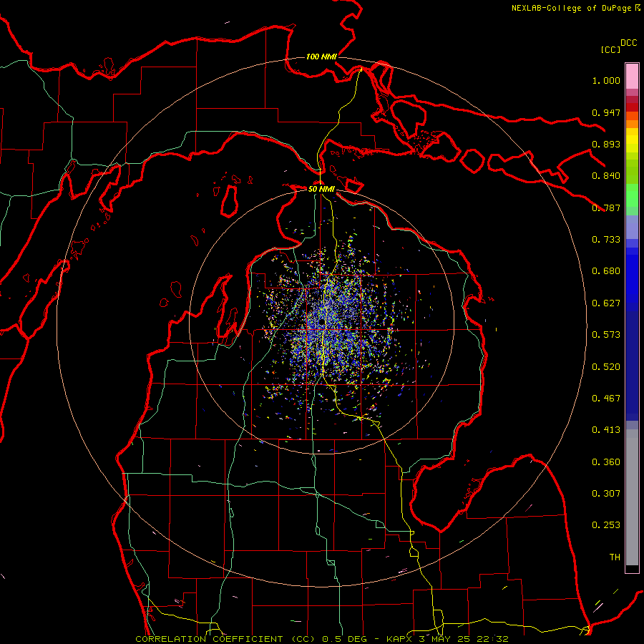Click the 0.627 legend value
644x644 pixels.
(606, 303)
